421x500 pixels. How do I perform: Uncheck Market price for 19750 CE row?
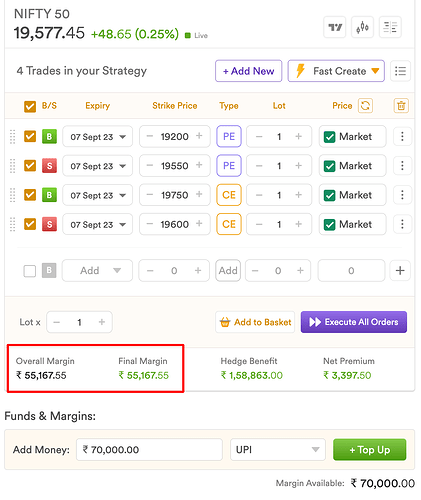pyautogui.click(x=329, y=195)
